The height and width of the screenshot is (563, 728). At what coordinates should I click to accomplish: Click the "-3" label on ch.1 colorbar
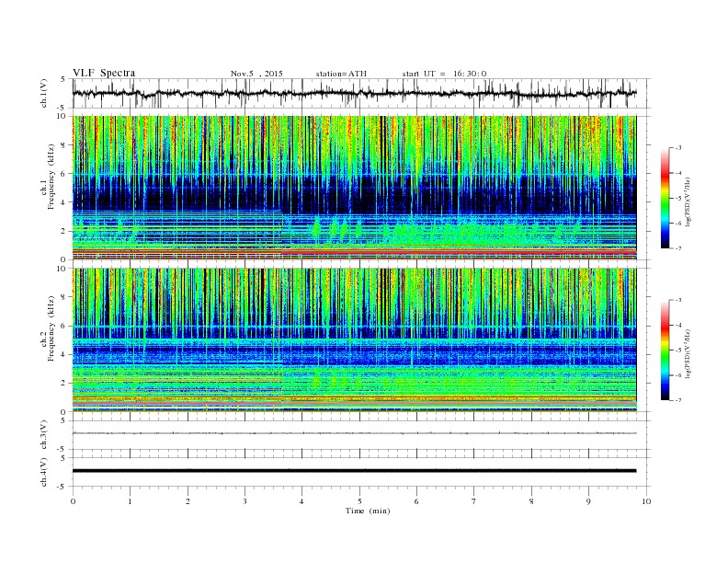[677, 148]
